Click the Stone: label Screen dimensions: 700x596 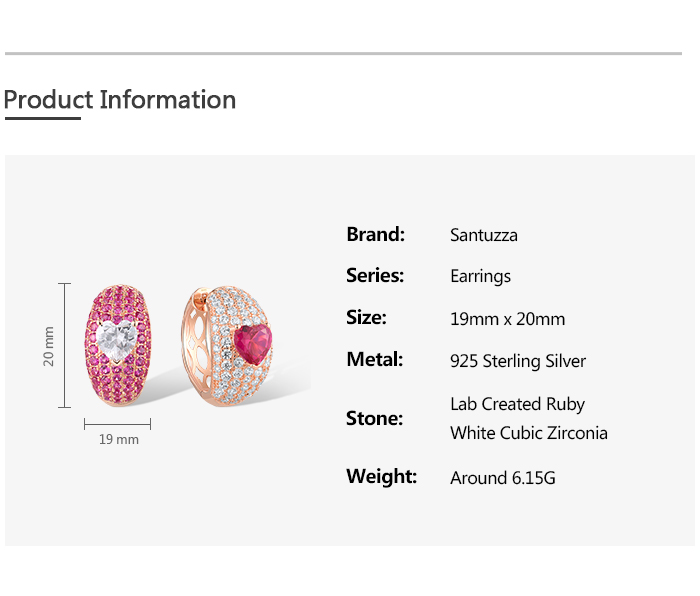pos(374,418)
